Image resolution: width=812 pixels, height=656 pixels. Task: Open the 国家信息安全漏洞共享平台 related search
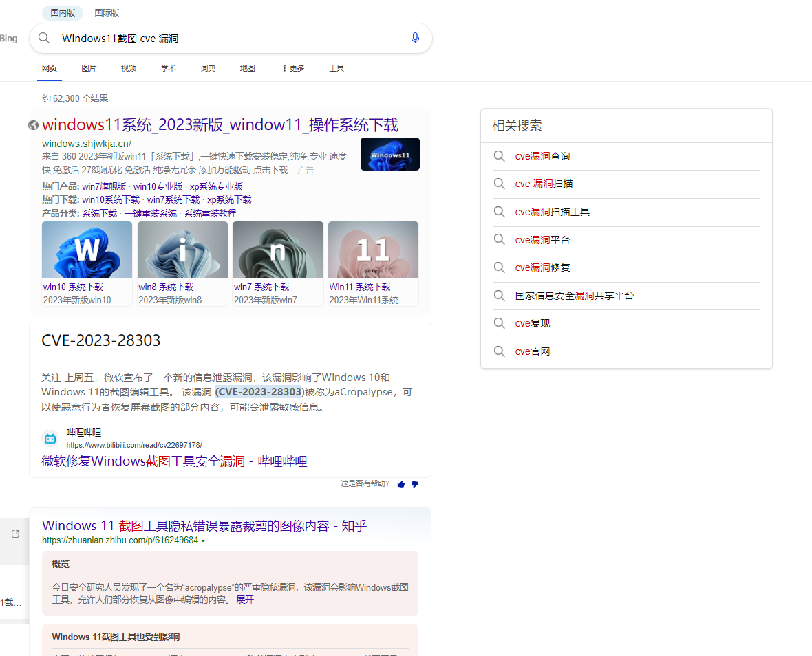click(x=574, y=296)
